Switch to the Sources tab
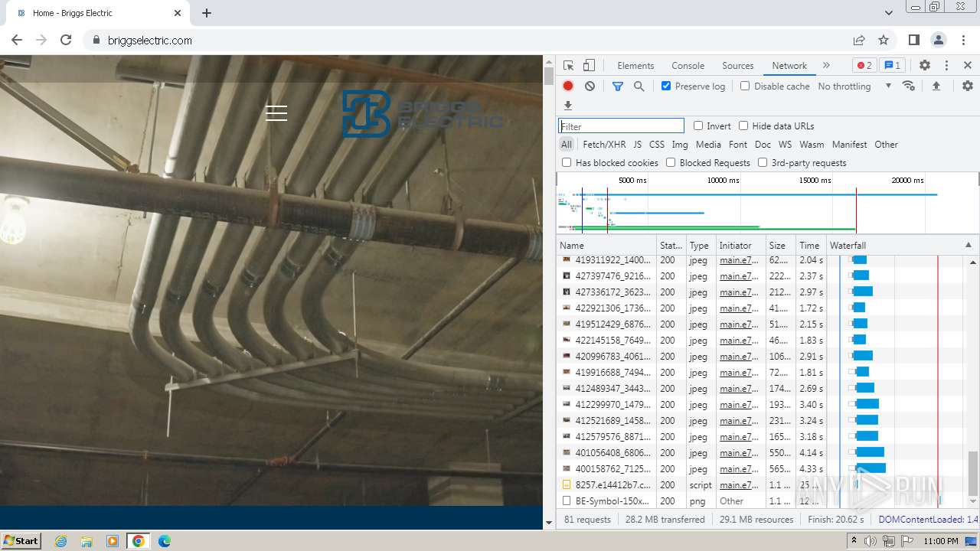 [738, 66]
